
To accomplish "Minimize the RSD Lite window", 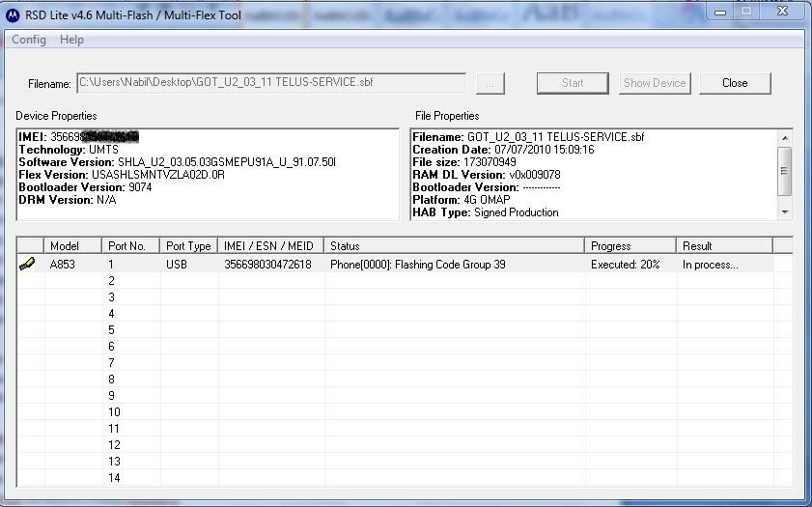I will point(720,12).
